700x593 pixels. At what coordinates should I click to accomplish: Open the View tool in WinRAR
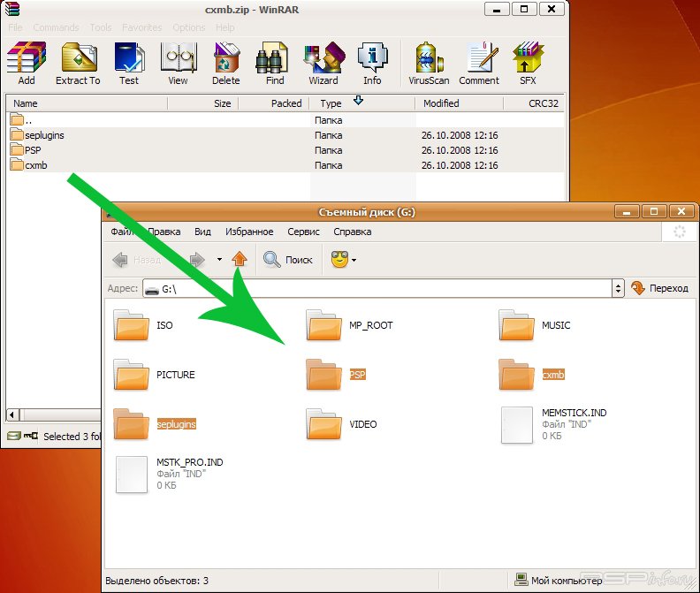pyautogui.click(x=178, y=63)
